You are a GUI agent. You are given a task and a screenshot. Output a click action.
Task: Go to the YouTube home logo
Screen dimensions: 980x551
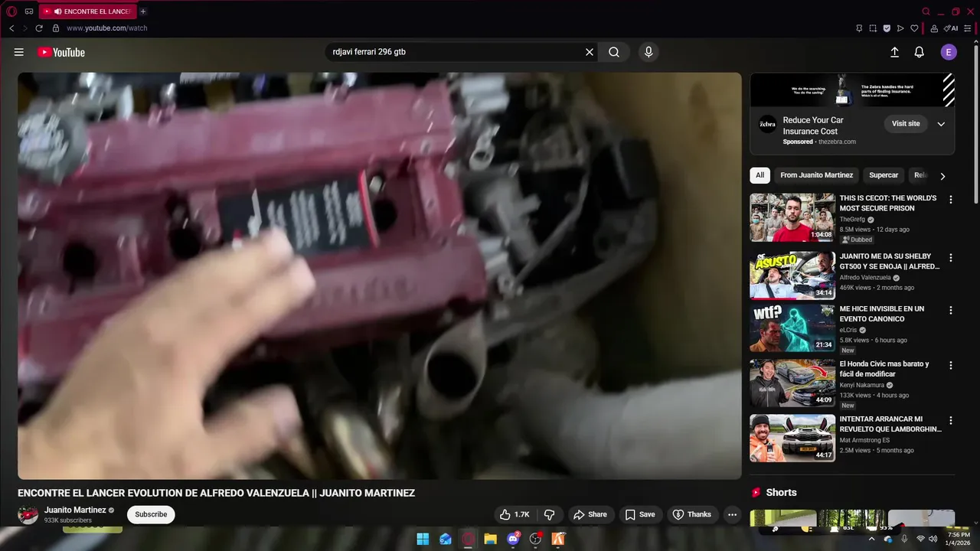60,52
